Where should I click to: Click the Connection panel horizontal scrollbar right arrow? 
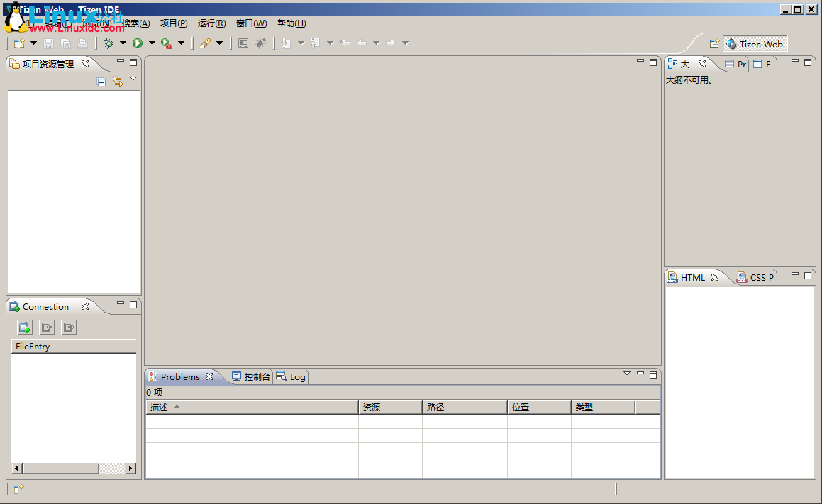[x=130, y=469]
